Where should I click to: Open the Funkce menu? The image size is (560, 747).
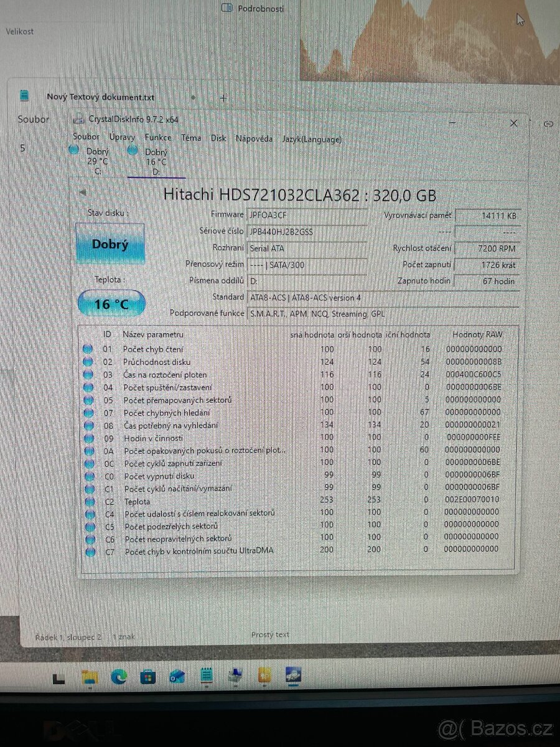(158, 138)
